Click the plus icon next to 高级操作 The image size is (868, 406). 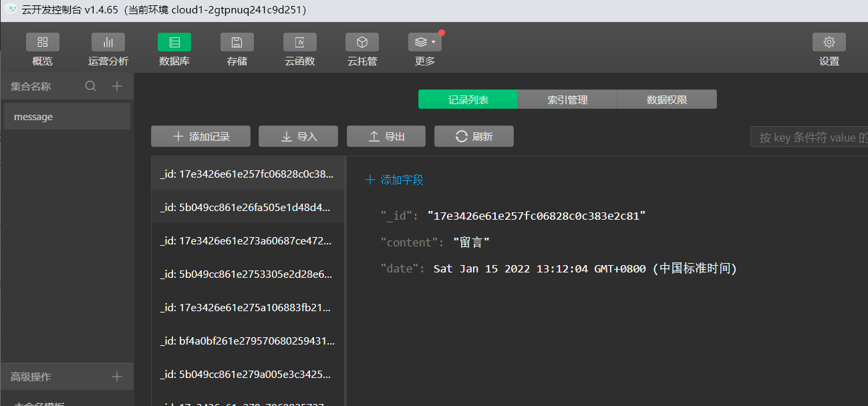pyautogui.click(x=117, y=377)
